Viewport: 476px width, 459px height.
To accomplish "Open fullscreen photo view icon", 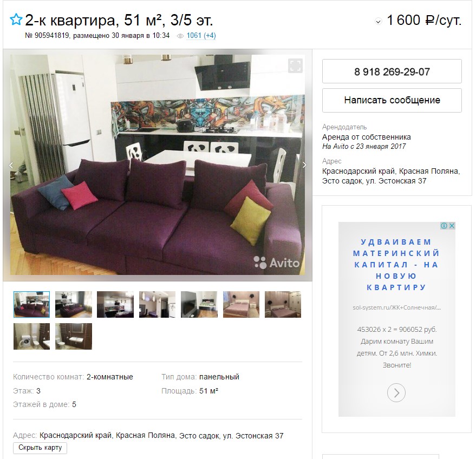I will coord(295,65).
